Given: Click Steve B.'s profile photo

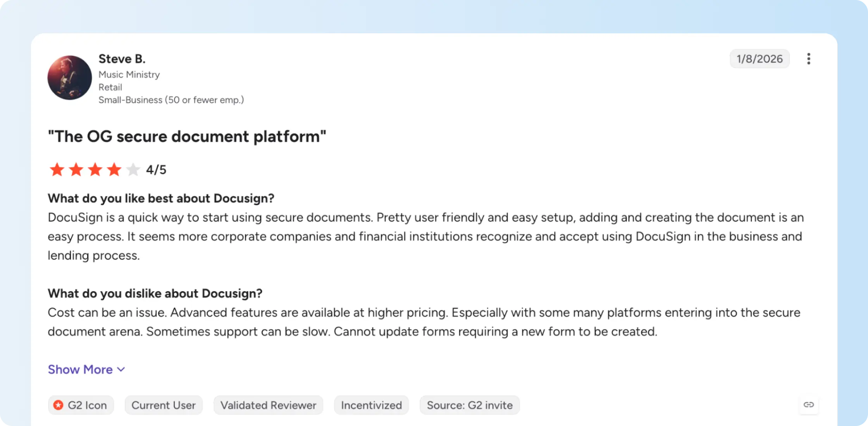Looking at the screenshot, I should [x=70, y=78].
